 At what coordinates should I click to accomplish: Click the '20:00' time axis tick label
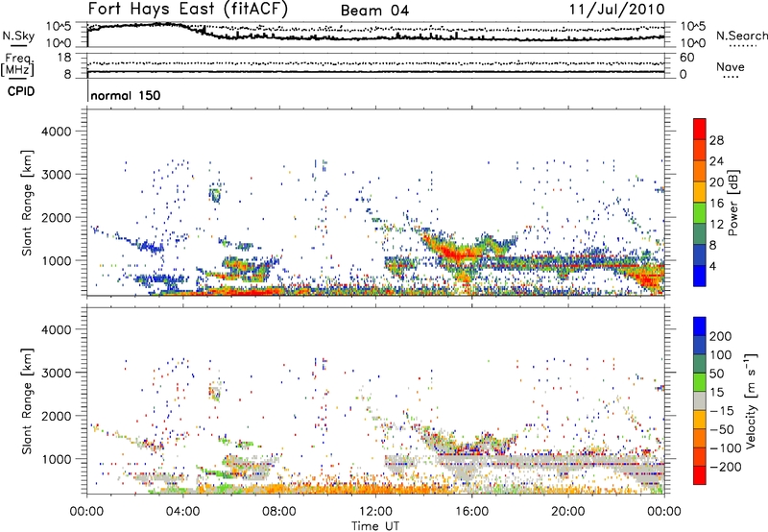coord(568,512)
